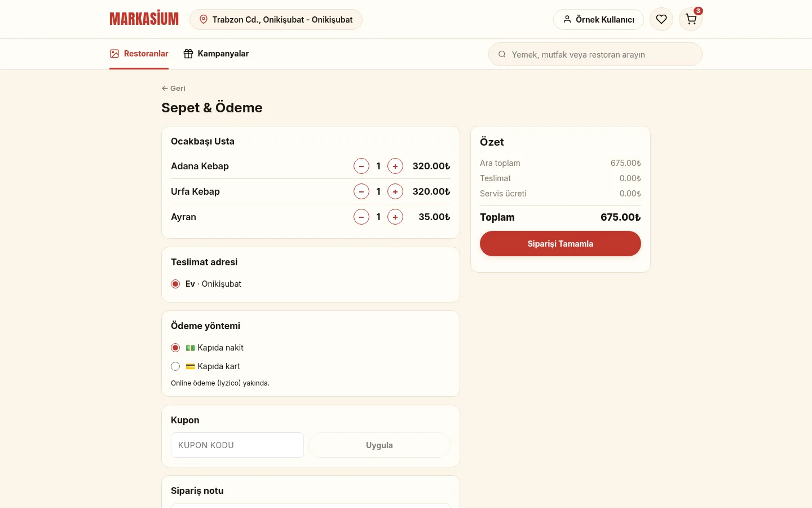Choose Kapıda nakit payment option
This screenshot has height=508, width=812.
175,348
